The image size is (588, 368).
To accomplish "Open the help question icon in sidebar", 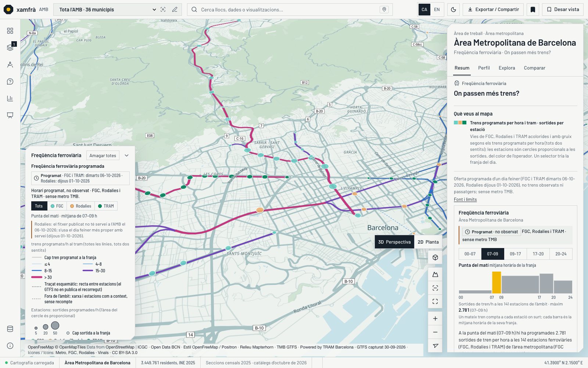I will [10, 81].
